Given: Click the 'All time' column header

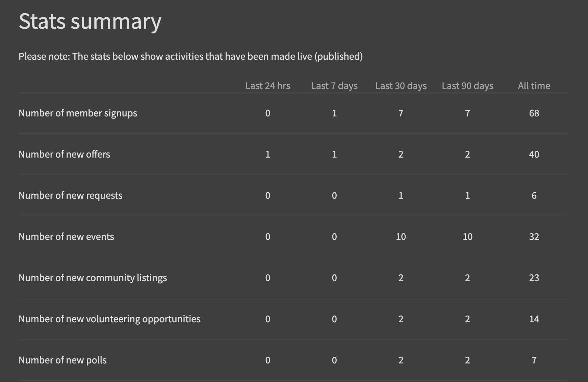Looking at the screenshot, I should (534, 86).
